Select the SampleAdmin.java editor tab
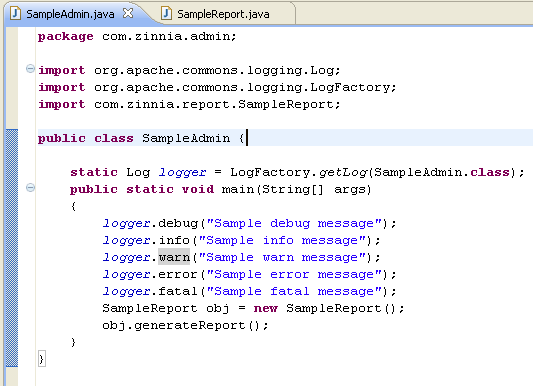The width and height of the screenshot is (533, 386). click(70, 14)
